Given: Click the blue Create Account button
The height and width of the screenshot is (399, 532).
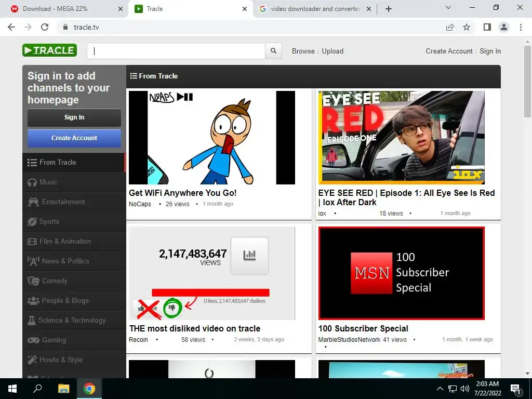Looking at the screenshot, I should (x=74, y=138).
